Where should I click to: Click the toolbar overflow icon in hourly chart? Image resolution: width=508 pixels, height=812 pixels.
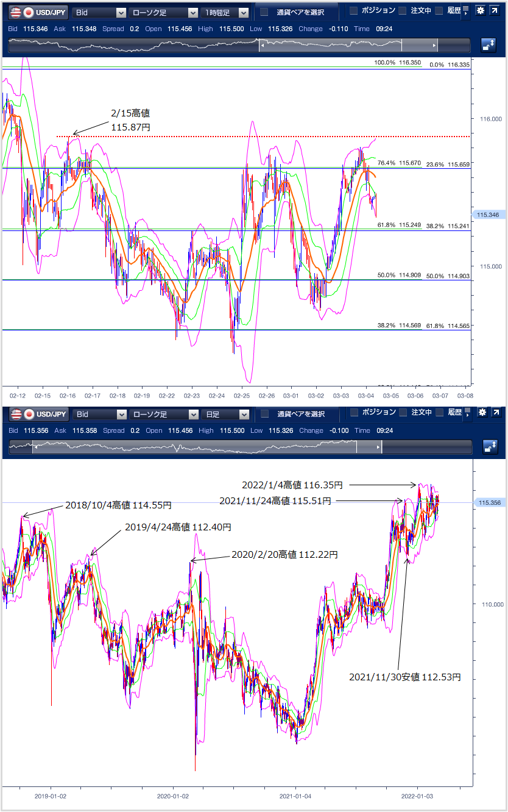[x=466, y=11]
